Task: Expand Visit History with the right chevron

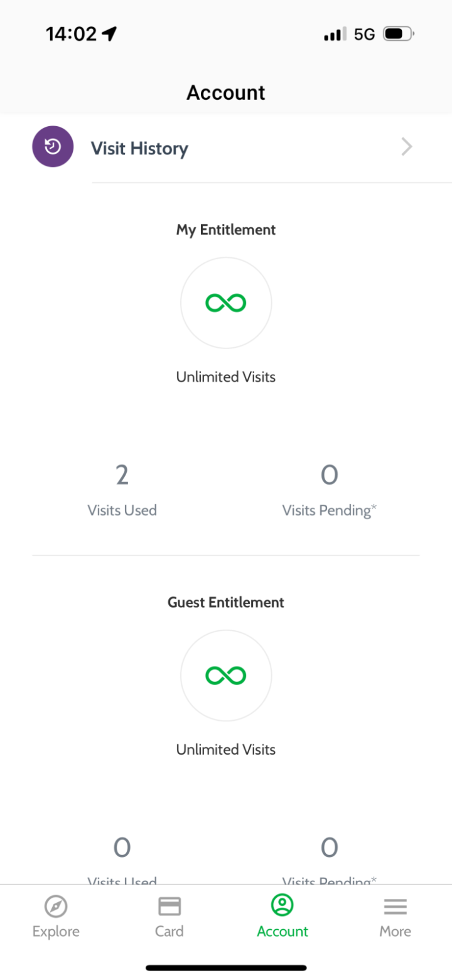Action: 407,148
